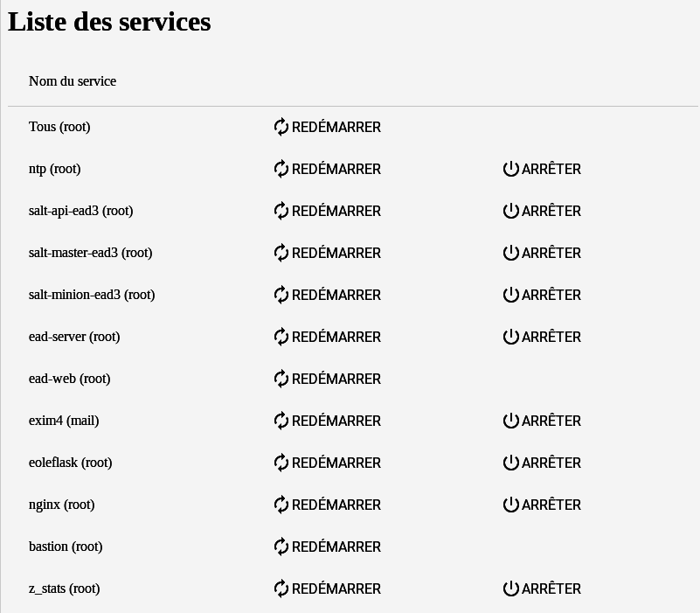Viewport: 700px width, 613px height.
Task: Stop the eoleflask service
Action: (x=542, y=463)
